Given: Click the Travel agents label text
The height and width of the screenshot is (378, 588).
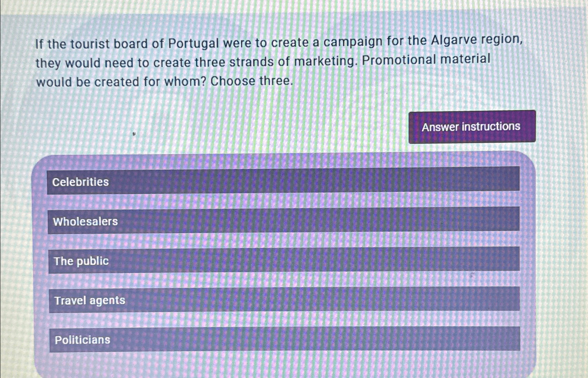Looking at the screenshot, I should tap(90, 300).
